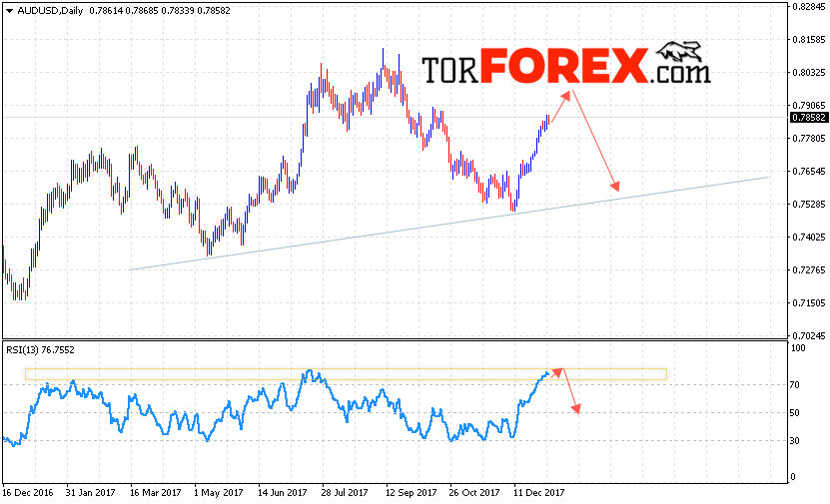
Task: Click the OHLC values 0.78614 0.78685
Action: click(x=123, y=11)
